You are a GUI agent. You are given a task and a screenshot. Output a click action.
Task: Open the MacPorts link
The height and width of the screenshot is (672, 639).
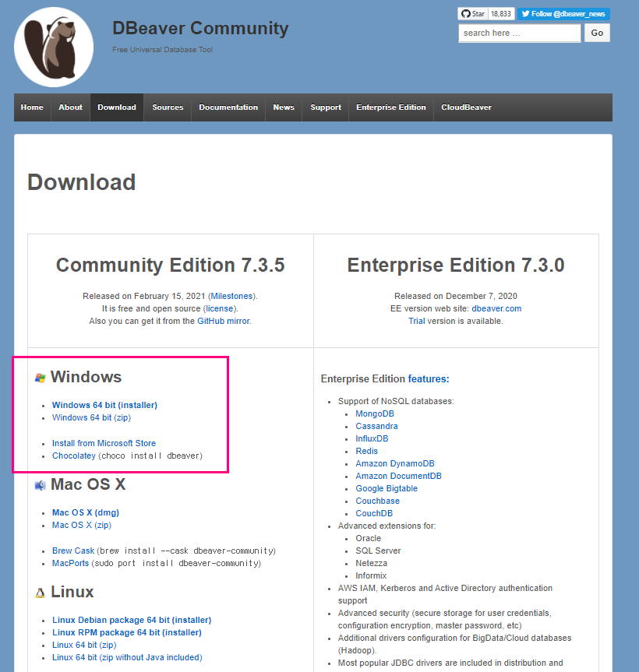pos(70,563)
